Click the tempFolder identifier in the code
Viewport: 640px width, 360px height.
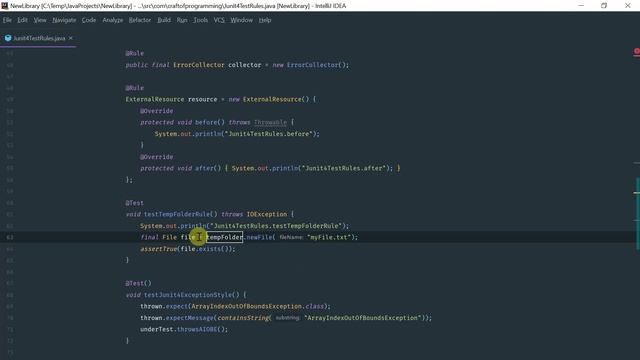[224, 237]
